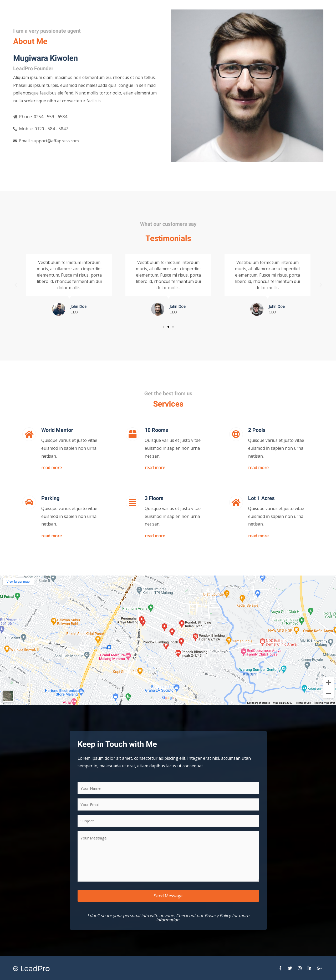This screenshot has height=980, width=336.
Task: Switch map to satellite thumbnail view
Action: coord(8,696)
